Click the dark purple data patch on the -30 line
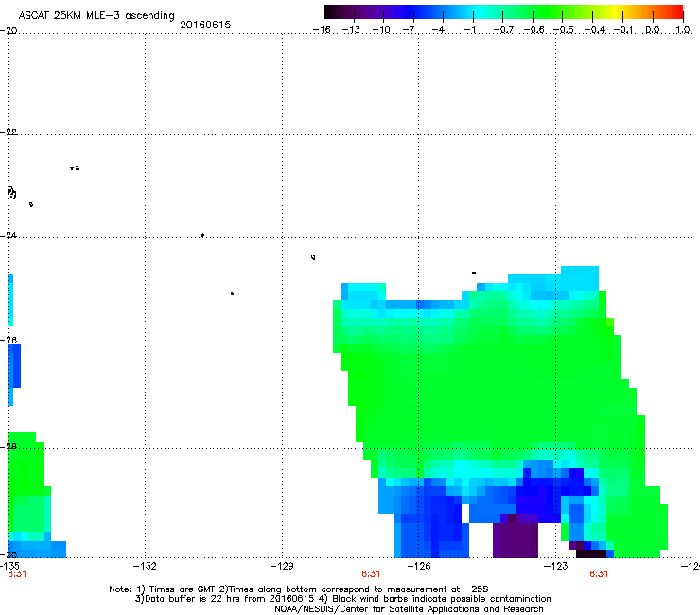Screen dimensions: 700x615 516,540
